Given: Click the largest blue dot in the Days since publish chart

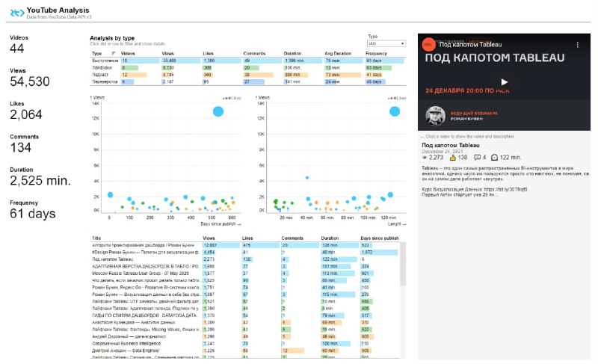Looking at the screenshot, I should [x=218, y=111].
